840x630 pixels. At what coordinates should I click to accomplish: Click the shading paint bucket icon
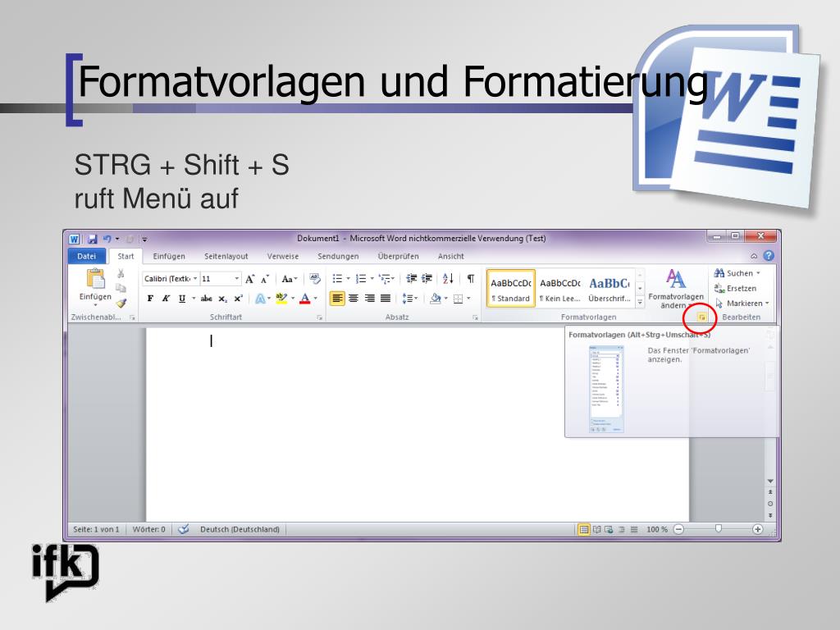(x=435, y=299)
